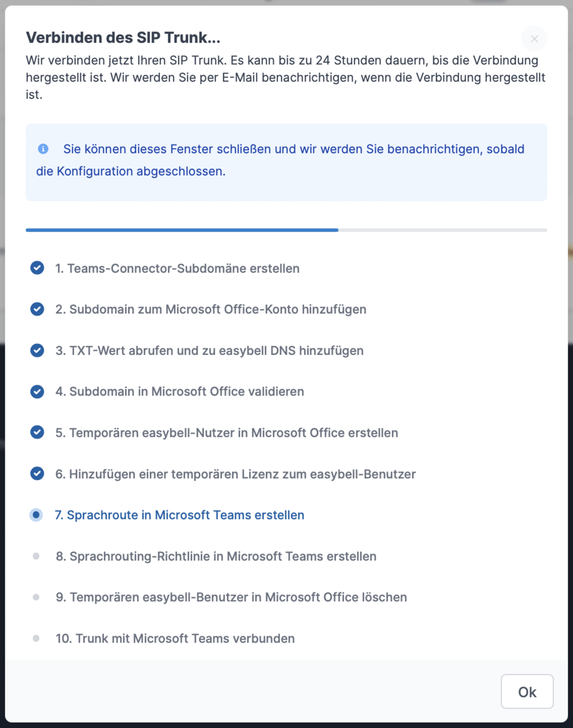Click completed checkmark for TXT-Wert step

click(x=37, y=351)
